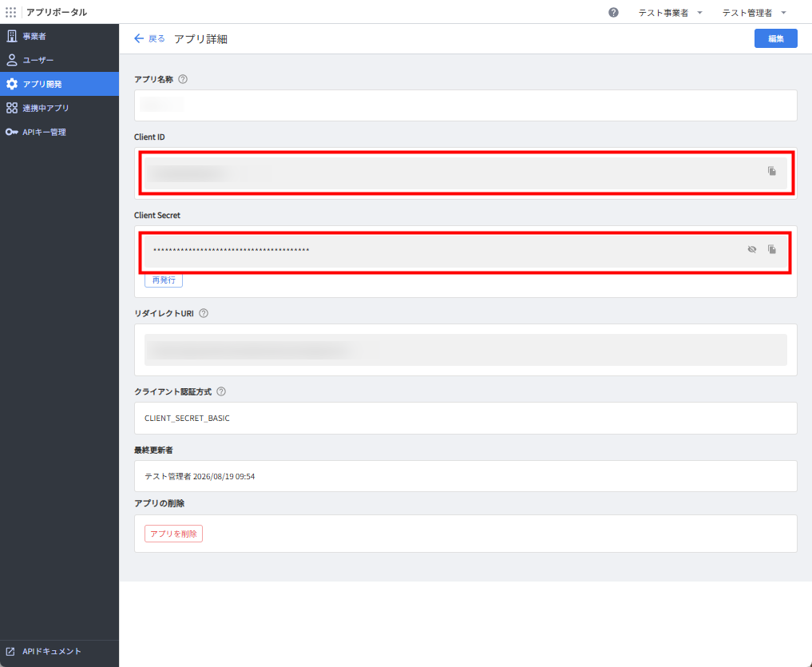Screen dimensions: 812x667
Task: Click the アプリ開発 gear icon
Action: [x=11, y=84]
